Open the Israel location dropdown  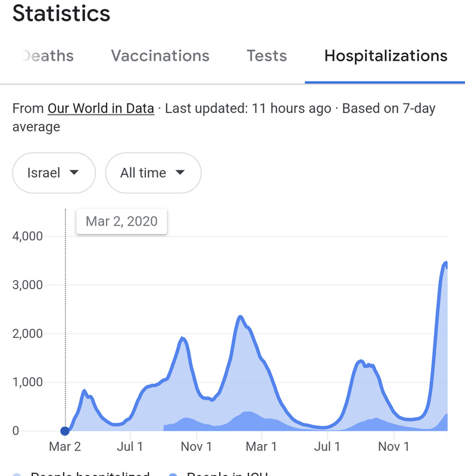tap(54, 173)
